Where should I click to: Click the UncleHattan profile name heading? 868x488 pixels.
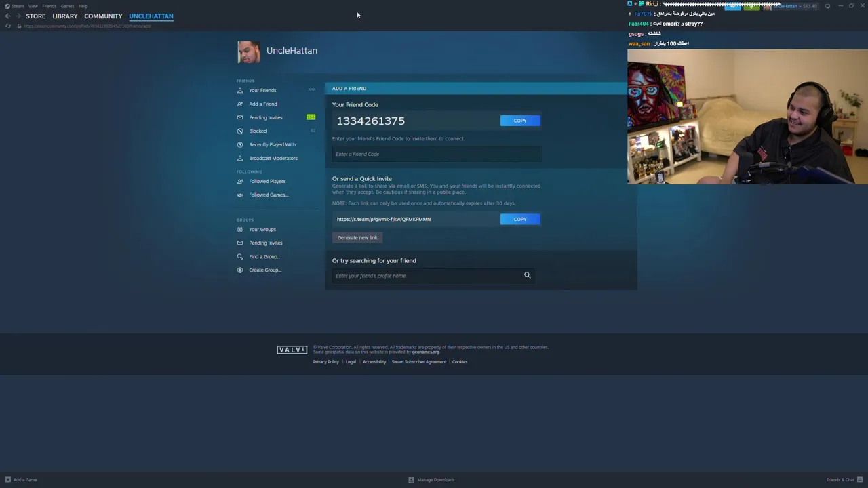coord(292,50)
